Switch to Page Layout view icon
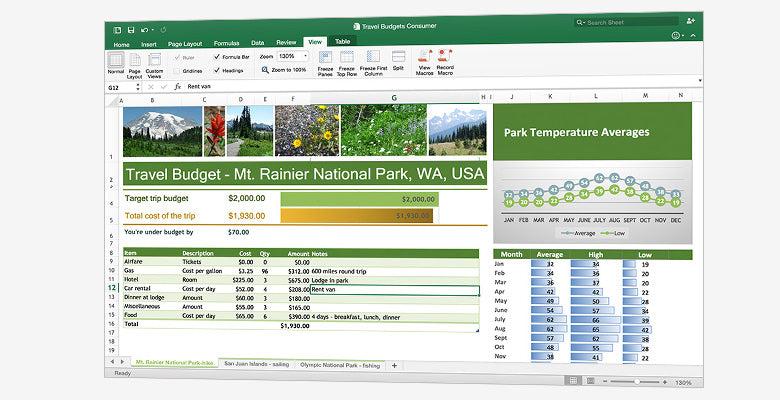This screenshot has height=400, width=780. (135, 60)
